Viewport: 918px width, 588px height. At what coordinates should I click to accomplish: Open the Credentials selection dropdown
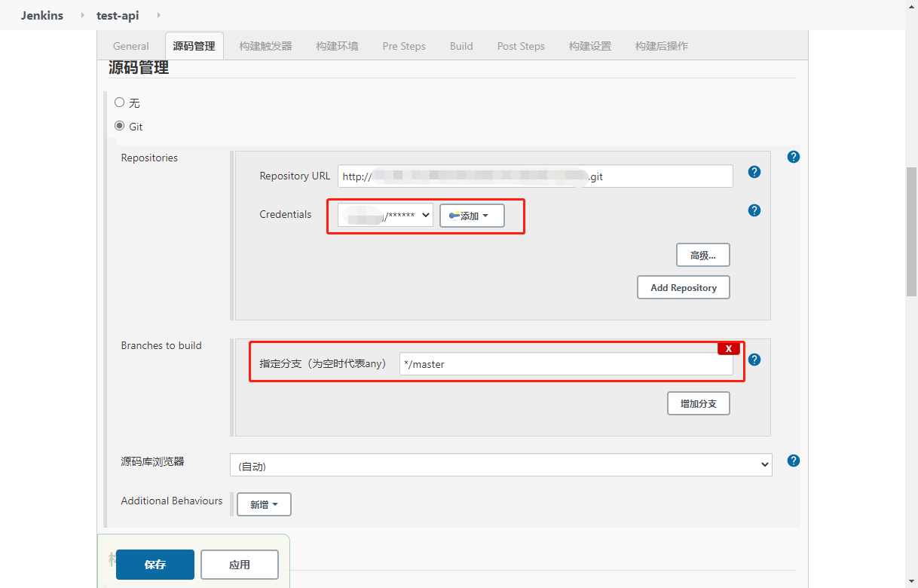click(x=385, y=216)
